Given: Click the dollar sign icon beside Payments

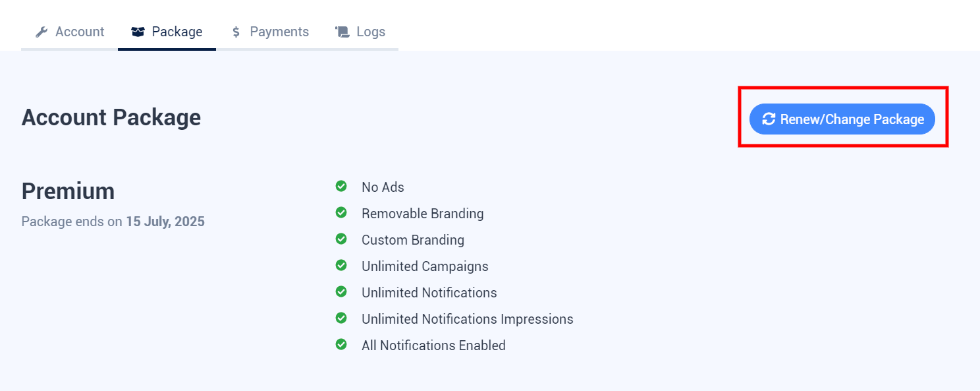Looking at the screenshot, I should 236,32.
